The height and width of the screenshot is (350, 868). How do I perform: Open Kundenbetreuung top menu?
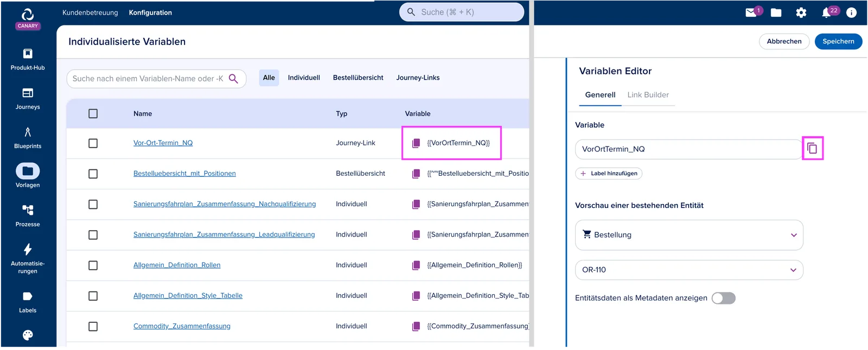click(90, 12)
